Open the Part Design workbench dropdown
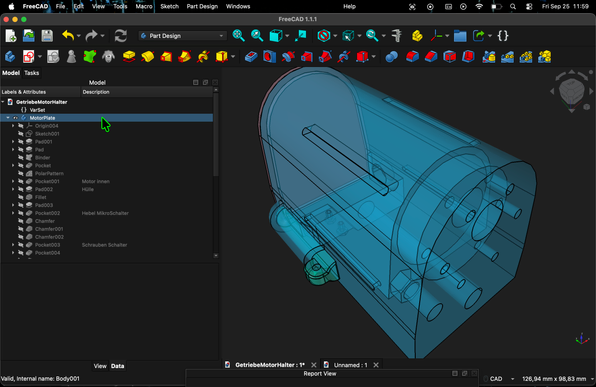The height and width of the screenshot is (387, 596). pos(182,36)
